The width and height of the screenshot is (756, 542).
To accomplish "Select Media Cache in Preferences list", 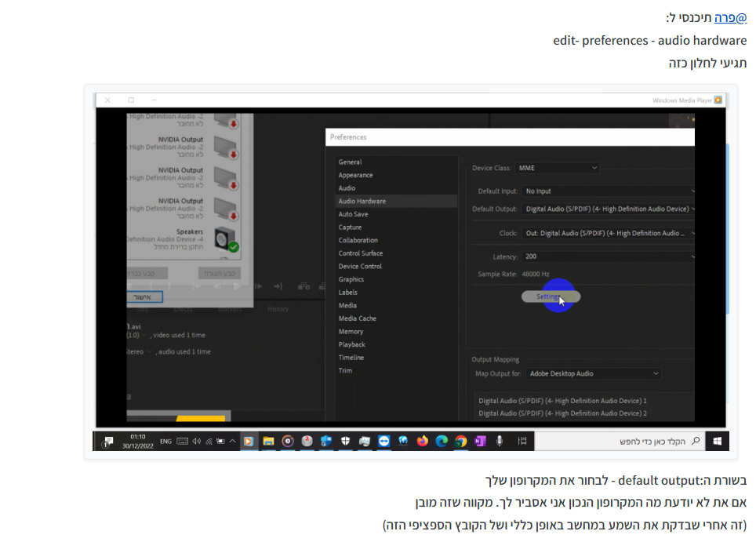I will [358, 318].
